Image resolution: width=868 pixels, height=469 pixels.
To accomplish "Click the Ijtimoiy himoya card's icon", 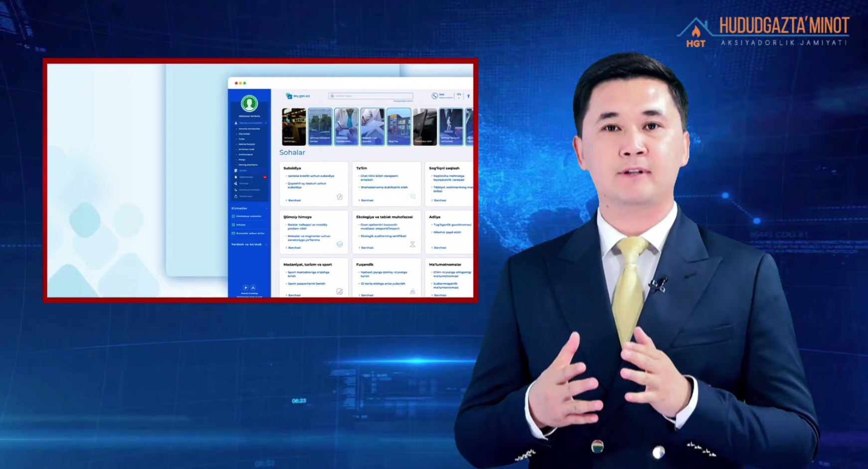I will coord(339,244).
